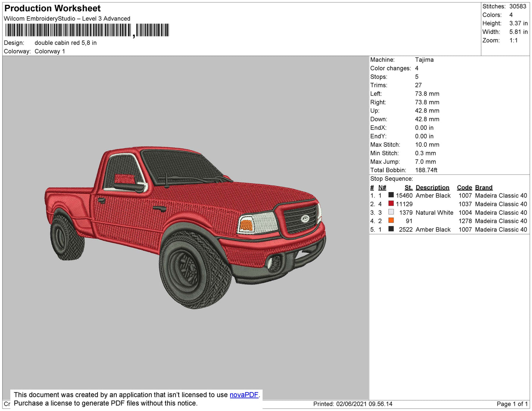
Task: Click the St. column header
Action: (409, 188)
